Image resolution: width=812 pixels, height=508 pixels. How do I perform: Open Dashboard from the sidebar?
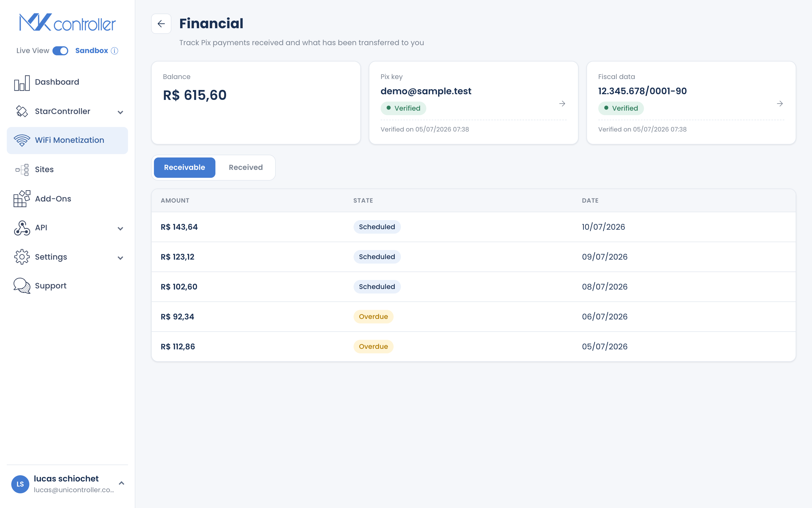[67, 82]
